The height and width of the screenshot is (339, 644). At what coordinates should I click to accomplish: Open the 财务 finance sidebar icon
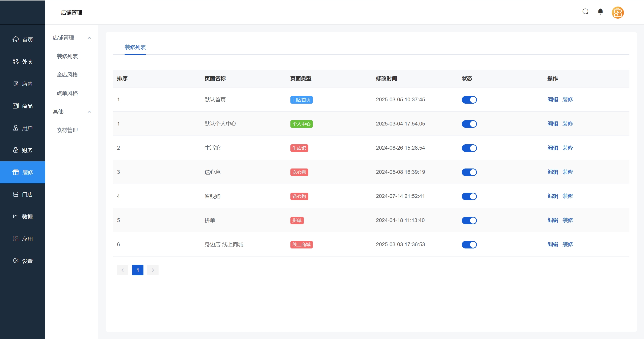coord(16,150)
